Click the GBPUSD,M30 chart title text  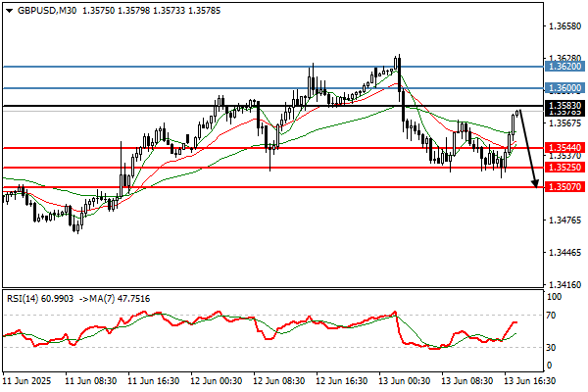[x=49, y=10]
